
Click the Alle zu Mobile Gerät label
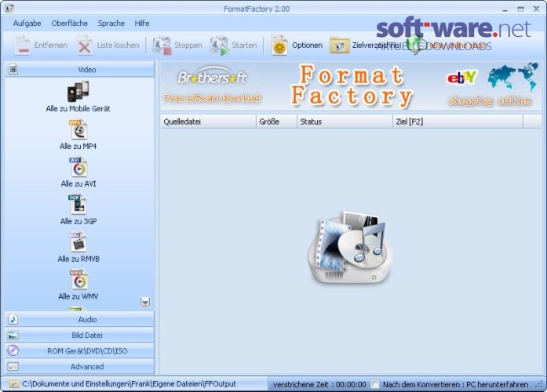(x=78, y=109)
